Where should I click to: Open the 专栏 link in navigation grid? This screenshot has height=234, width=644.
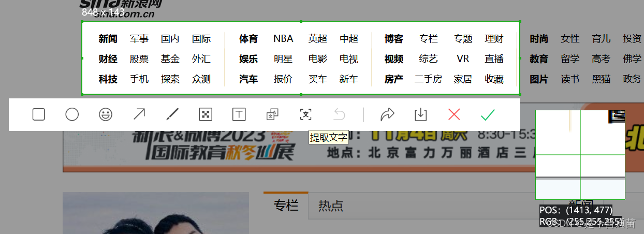[429, 39]
